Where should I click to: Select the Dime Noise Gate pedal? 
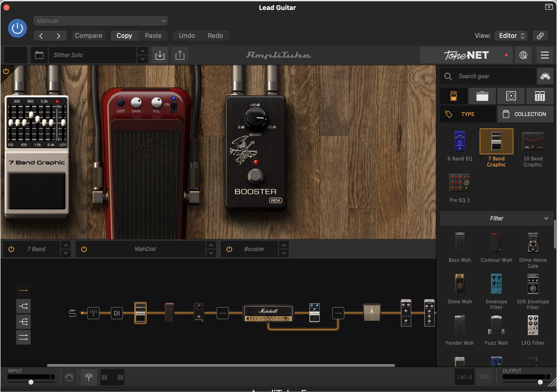pos(533,243)
